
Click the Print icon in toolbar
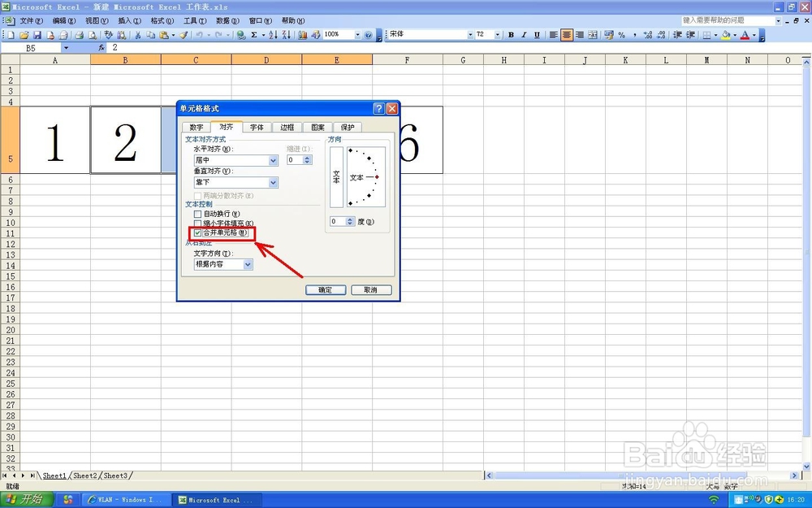pyautogui.click(x=80, y=35)
